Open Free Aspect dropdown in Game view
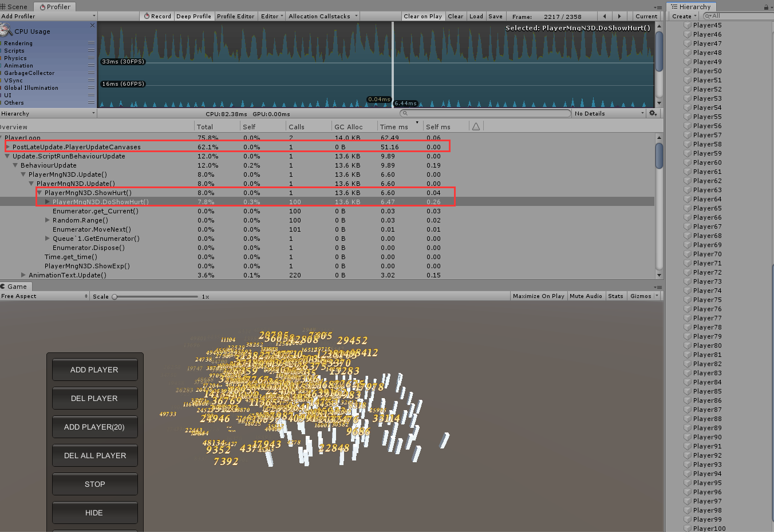Screen dimensions: 774x532 tap(45, 296)
